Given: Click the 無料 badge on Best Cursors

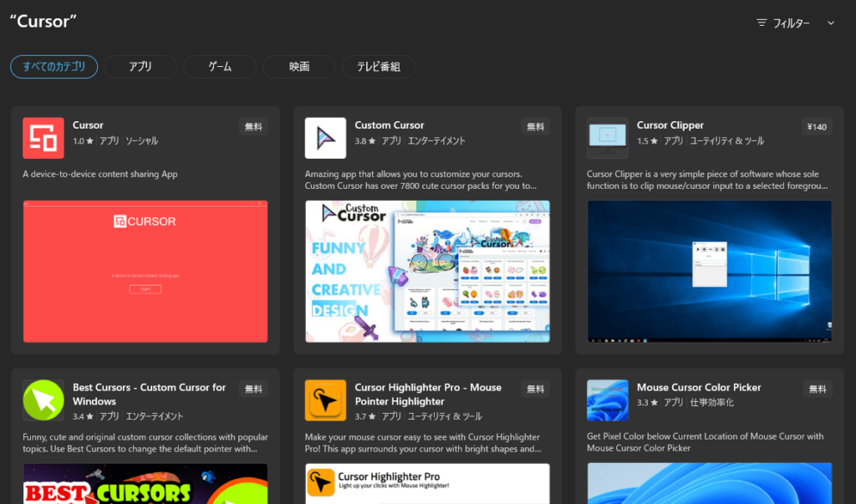Looking at the screenshot, I should [253, 389].
